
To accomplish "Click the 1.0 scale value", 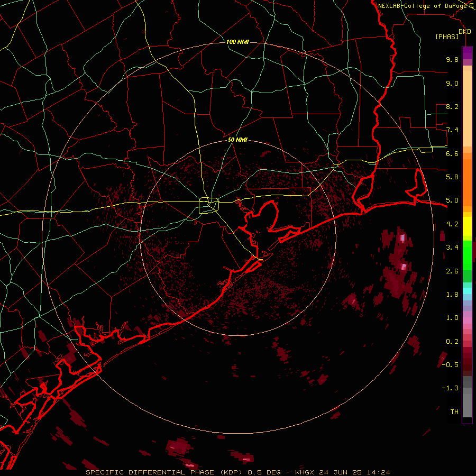I will (452, 317).
